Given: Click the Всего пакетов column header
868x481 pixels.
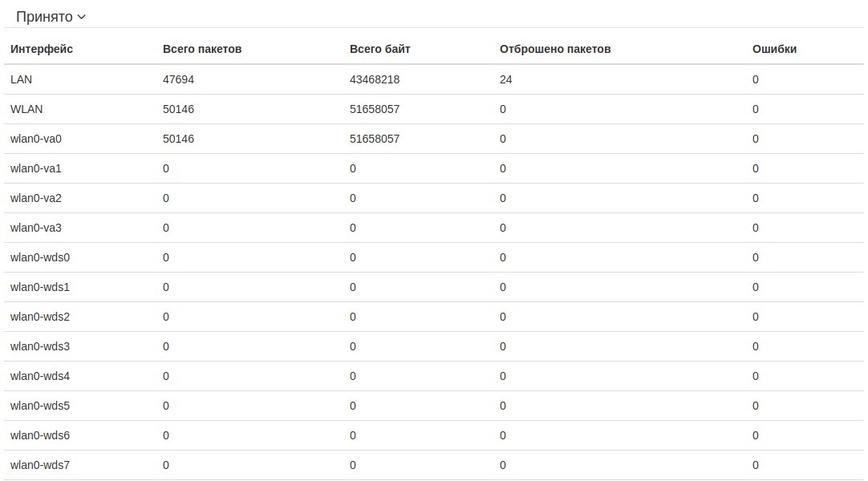Looking at the screenshot, I should point(202,49).
